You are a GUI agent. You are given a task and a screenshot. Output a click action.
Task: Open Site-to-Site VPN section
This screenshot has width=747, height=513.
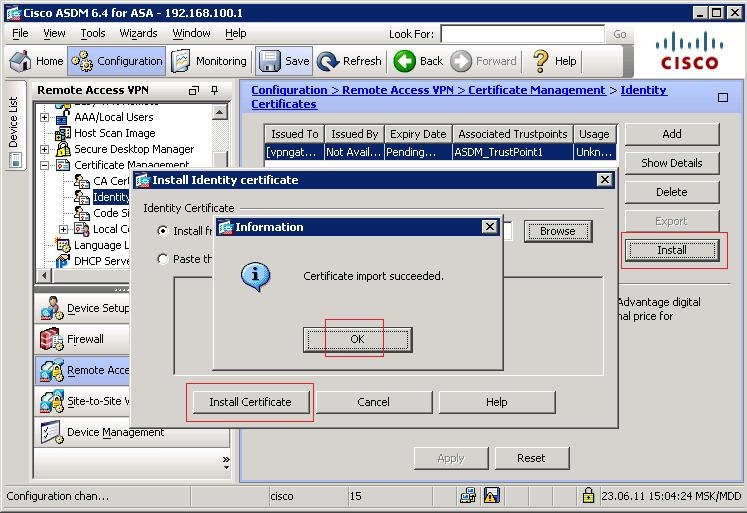pos(83,401)
